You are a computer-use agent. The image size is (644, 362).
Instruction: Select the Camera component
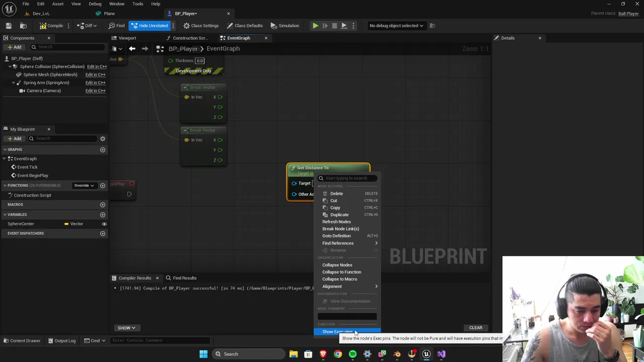(43, 90)
